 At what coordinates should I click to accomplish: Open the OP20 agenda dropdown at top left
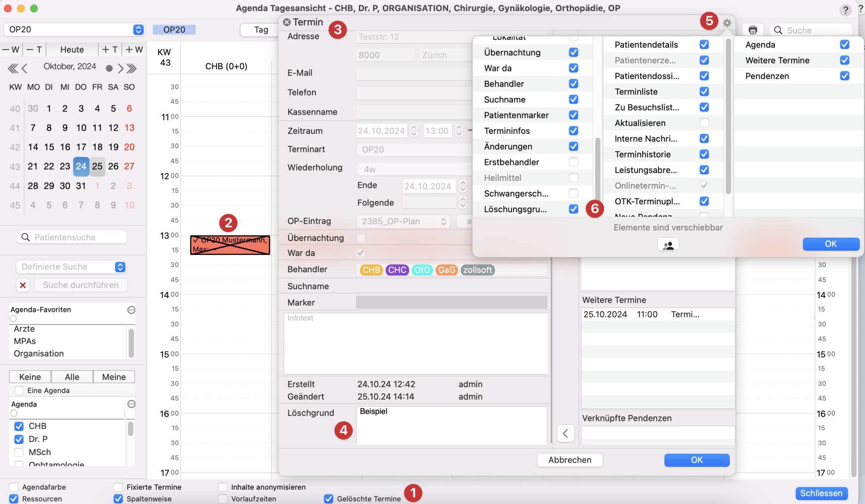(74, 30)
